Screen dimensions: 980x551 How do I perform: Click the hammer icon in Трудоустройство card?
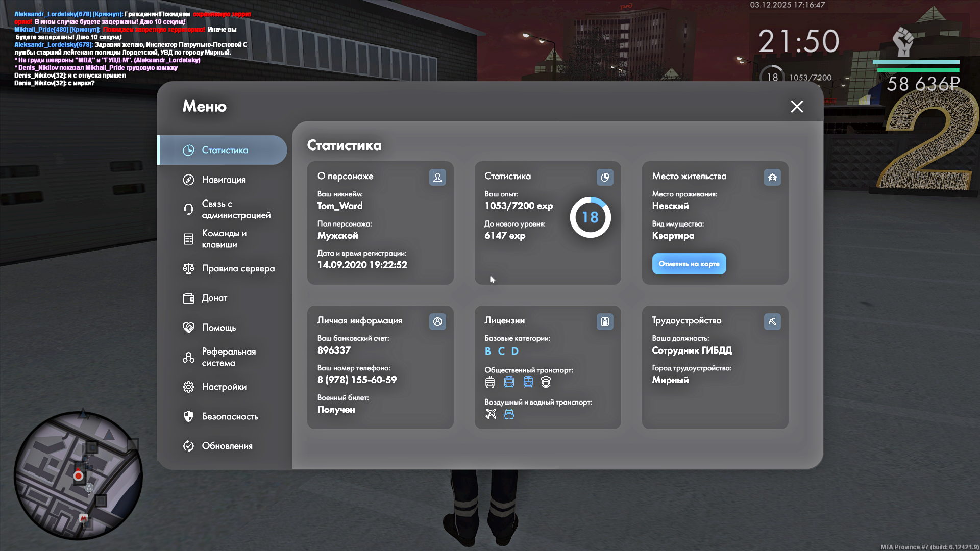[x=772, y=321]
